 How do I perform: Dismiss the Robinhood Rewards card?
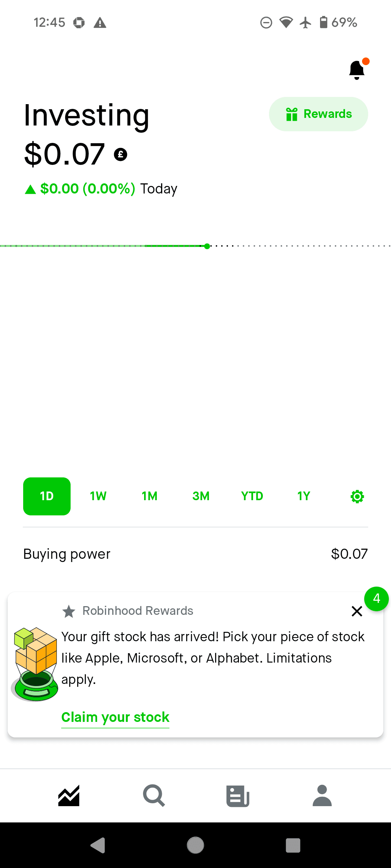pos(357,611)
